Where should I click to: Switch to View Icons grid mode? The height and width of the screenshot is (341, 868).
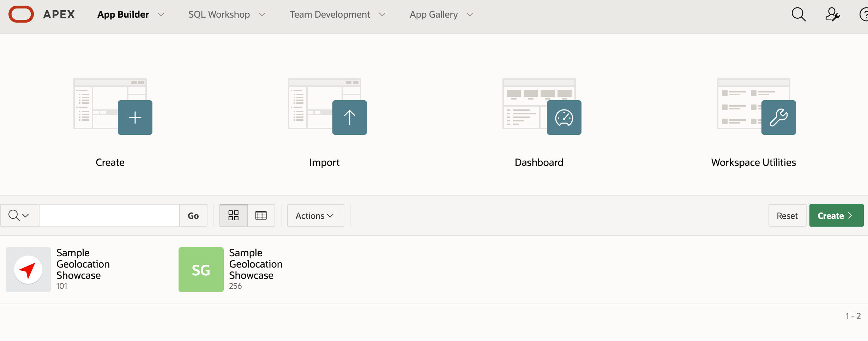234,215
